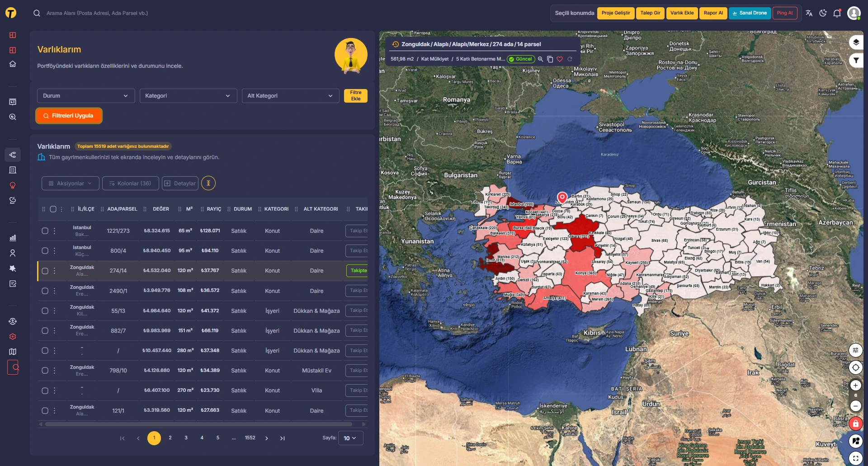Center map on current location
Image resolution: width=868 pixels, height=466 pixels.
855,367
